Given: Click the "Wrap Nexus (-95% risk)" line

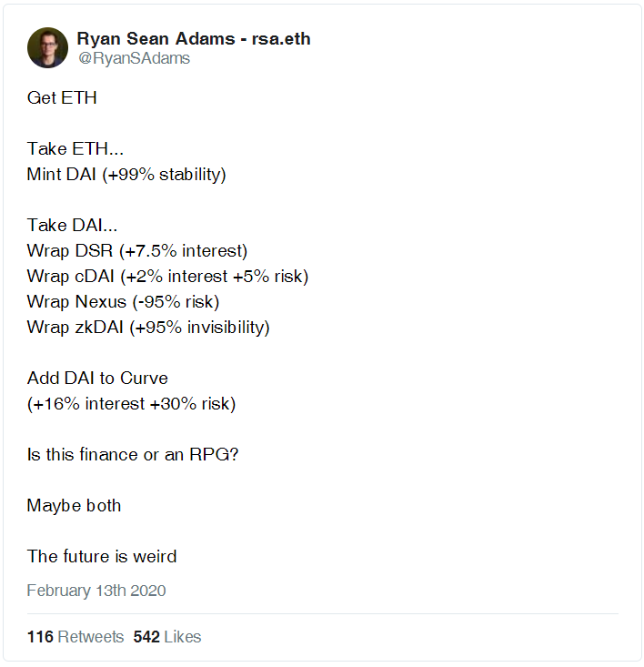Looking at the screenshot, I should [123, 302].
